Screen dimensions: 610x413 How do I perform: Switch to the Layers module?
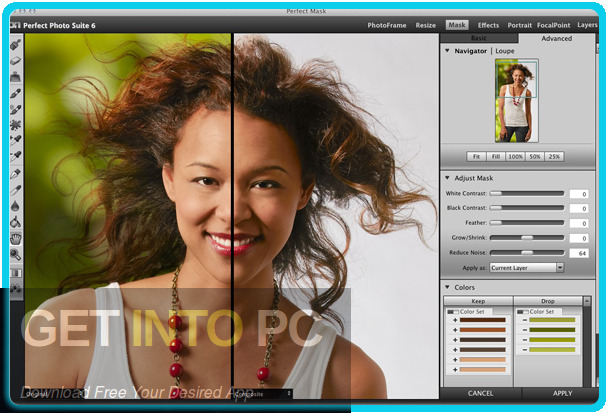tap(587, 25)
